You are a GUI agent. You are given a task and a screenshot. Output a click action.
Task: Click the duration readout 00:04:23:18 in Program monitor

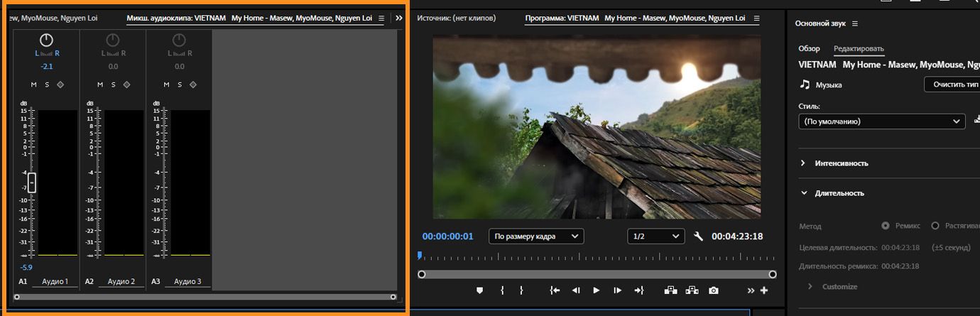pos(737,236)
